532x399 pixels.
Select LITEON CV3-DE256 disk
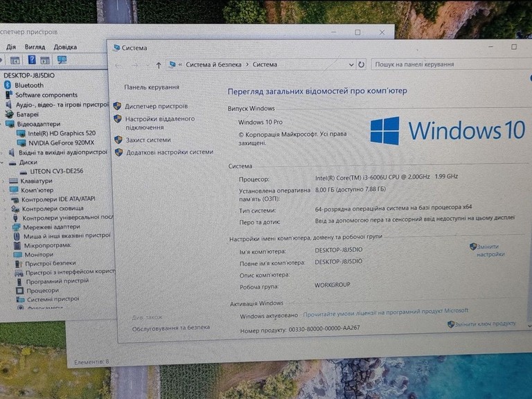pos(57,171)
